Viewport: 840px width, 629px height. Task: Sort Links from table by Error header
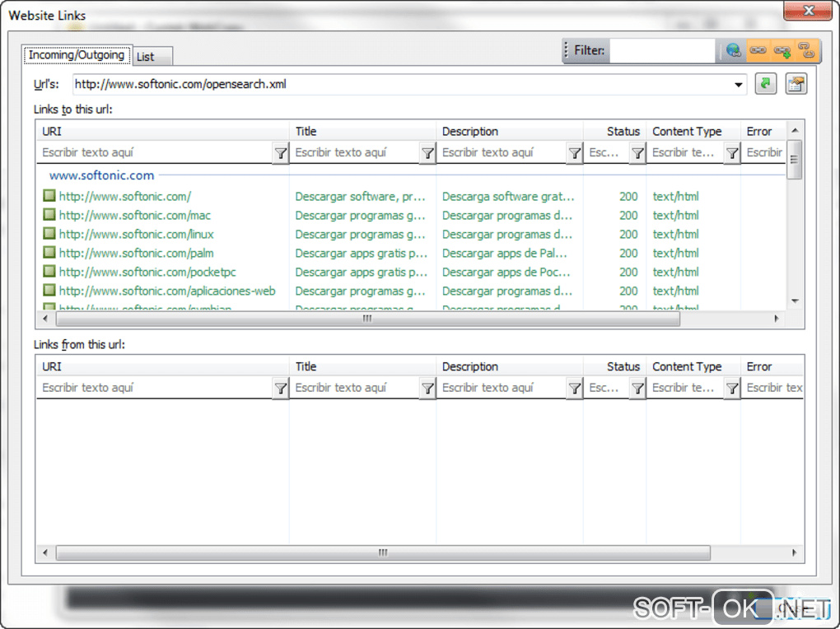point(772,366)
